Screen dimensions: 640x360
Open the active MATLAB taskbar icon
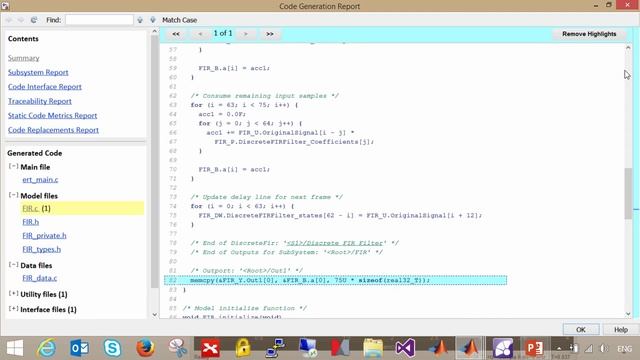point(470,348)
